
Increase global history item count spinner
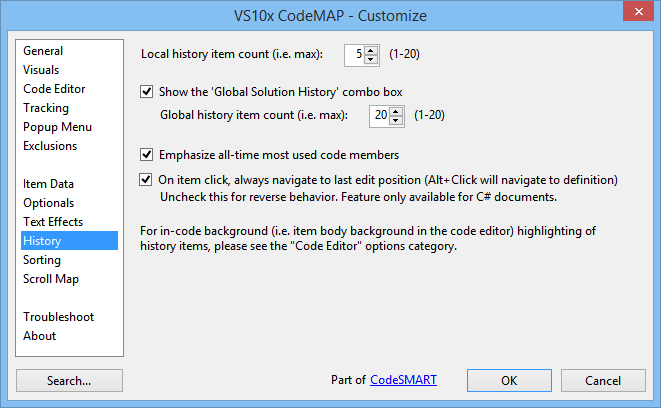point(395,112)
